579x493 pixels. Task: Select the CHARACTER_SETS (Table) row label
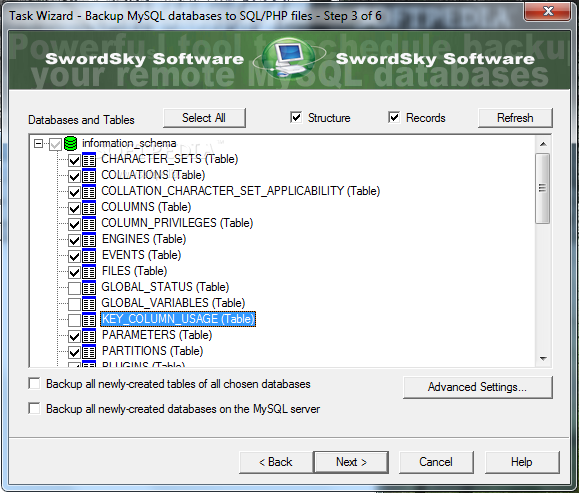170,159
